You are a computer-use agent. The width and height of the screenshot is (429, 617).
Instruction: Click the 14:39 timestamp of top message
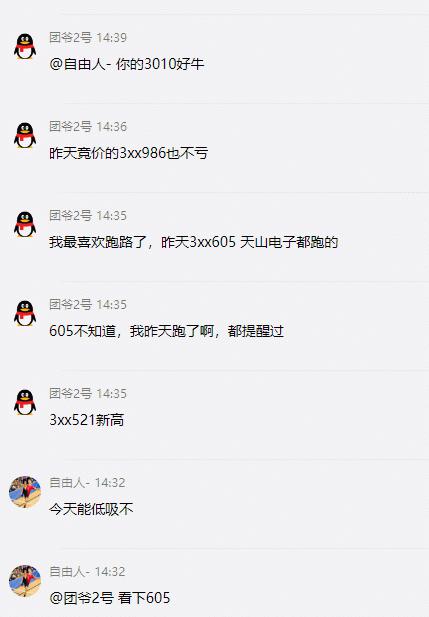[112, 38]
